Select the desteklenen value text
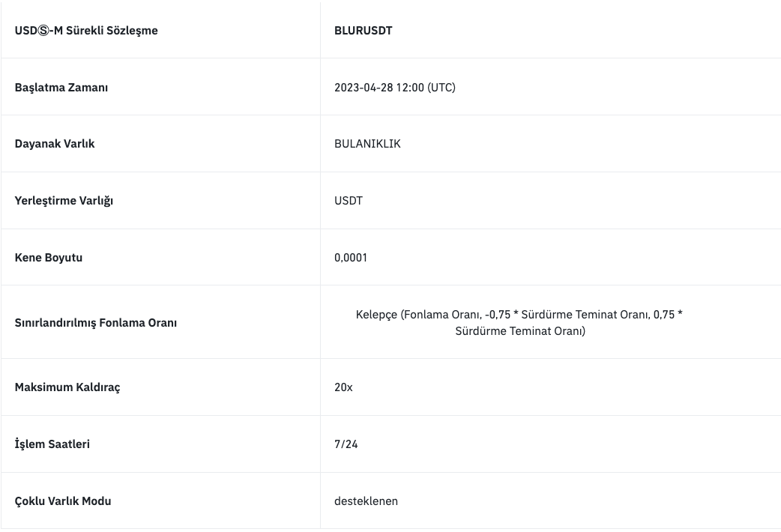The image size is (781, 532). 366,501
